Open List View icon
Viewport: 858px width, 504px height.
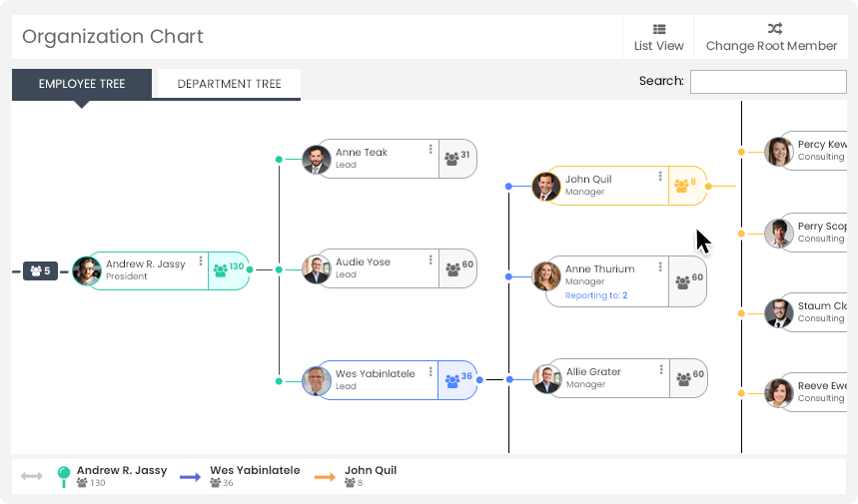[x=659, y=29]
